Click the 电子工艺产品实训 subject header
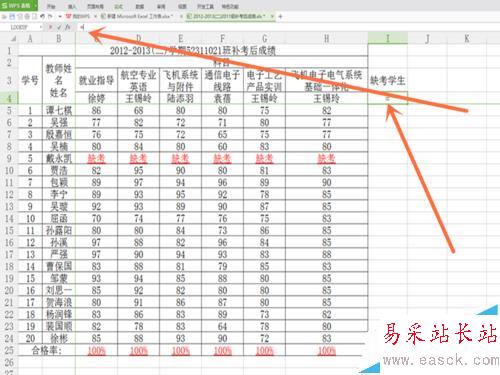This screenshot has width=500, height=375. coord(264,80)
